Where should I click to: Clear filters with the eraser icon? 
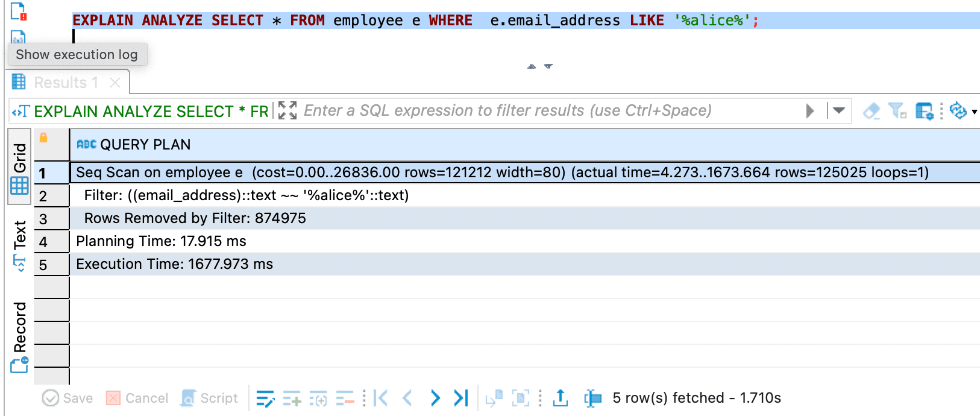872,111
